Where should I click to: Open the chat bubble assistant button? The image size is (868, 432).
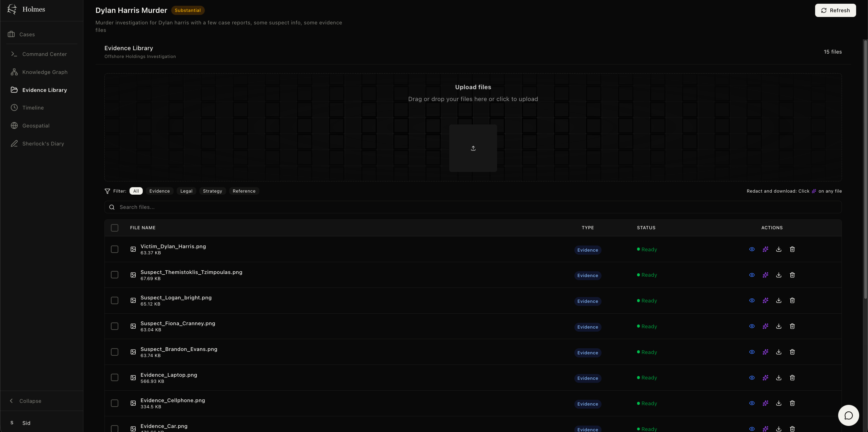click(848, 415)
